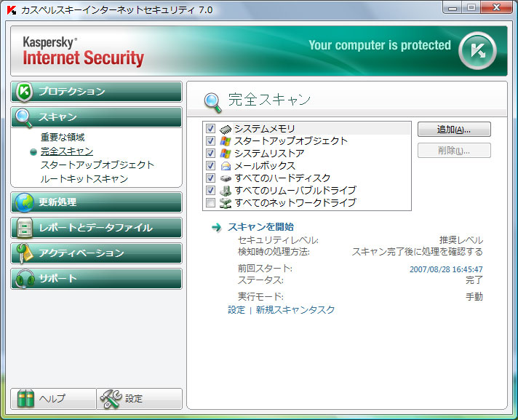Collapse the スキャン section header
The width and height of the screenshot is (518, 420).
coord(97,117)
